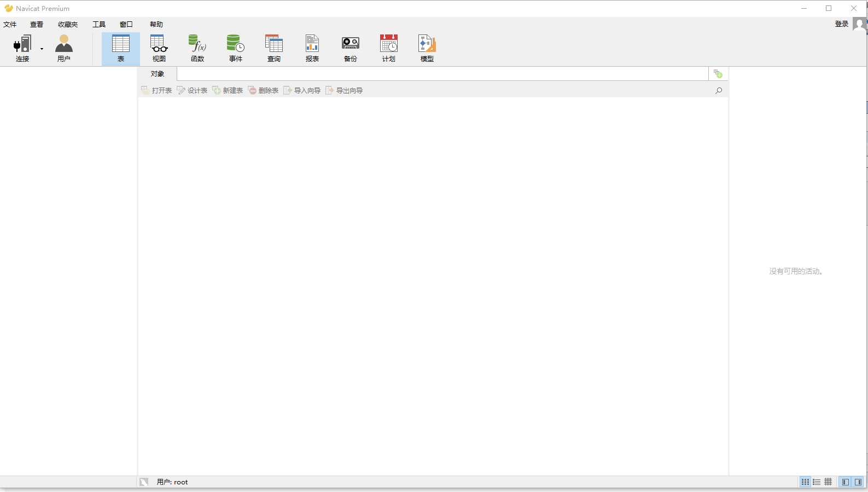Click the 设计表 button
Viewport: 868px width, 492px height.
[192, 90]
